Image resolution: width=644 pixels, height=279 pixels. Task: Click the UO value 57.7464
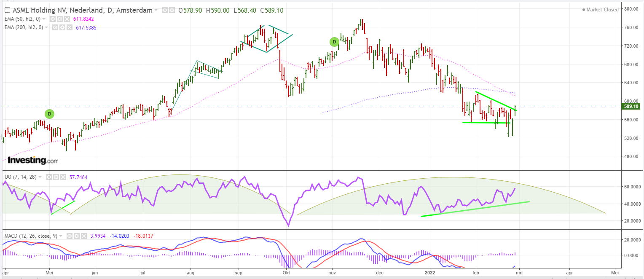pos(78,177)
